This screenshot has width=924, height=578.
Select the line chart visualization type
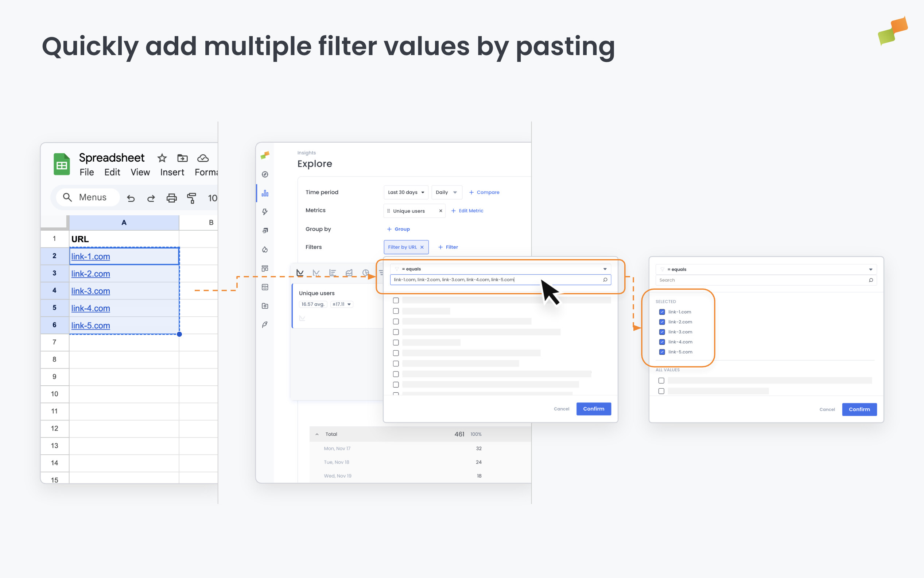(x=300, y=273)
